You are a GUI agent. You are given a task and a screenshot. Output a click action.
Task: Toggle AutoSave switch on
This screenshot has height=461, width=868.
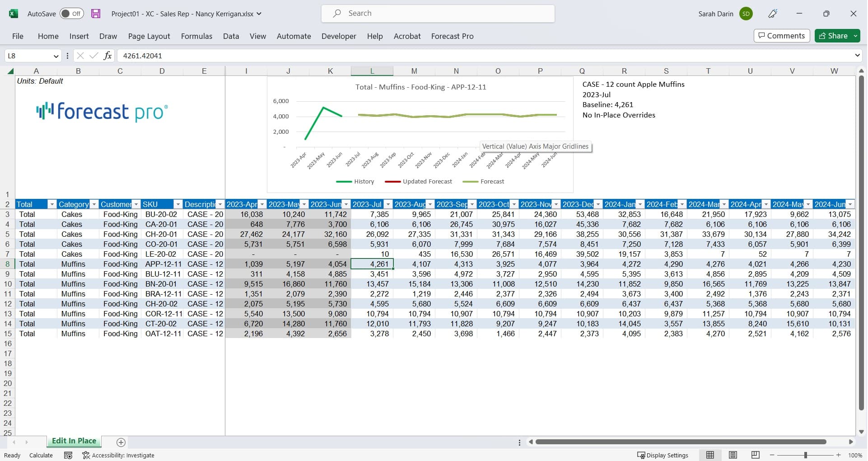[71, 14]
